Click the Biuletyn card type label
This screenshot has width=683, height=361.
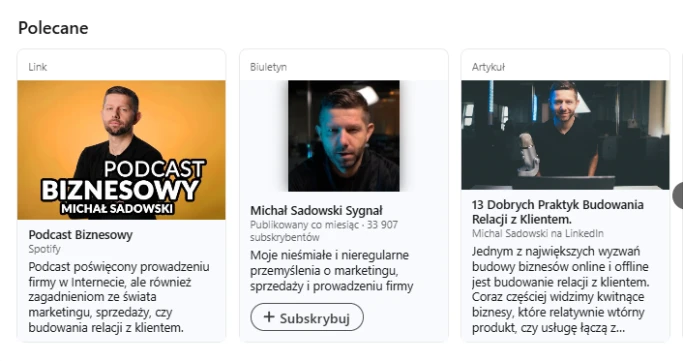tap(268, 67)
